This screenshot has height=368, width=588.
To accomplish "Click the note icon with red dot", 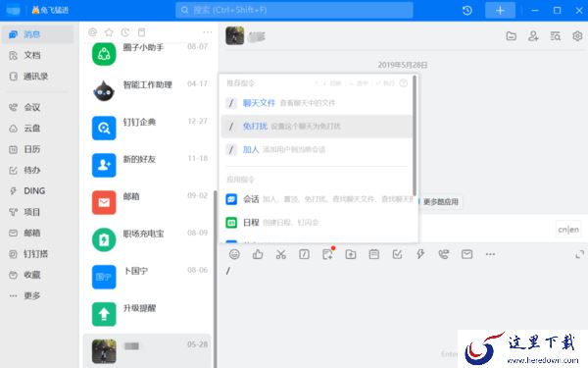I will (327, 254).
